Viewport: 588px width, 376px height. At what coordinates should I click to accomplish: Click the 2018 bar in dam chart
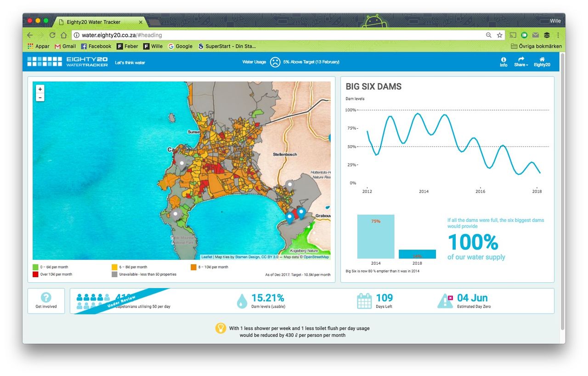tap(417, 254)
